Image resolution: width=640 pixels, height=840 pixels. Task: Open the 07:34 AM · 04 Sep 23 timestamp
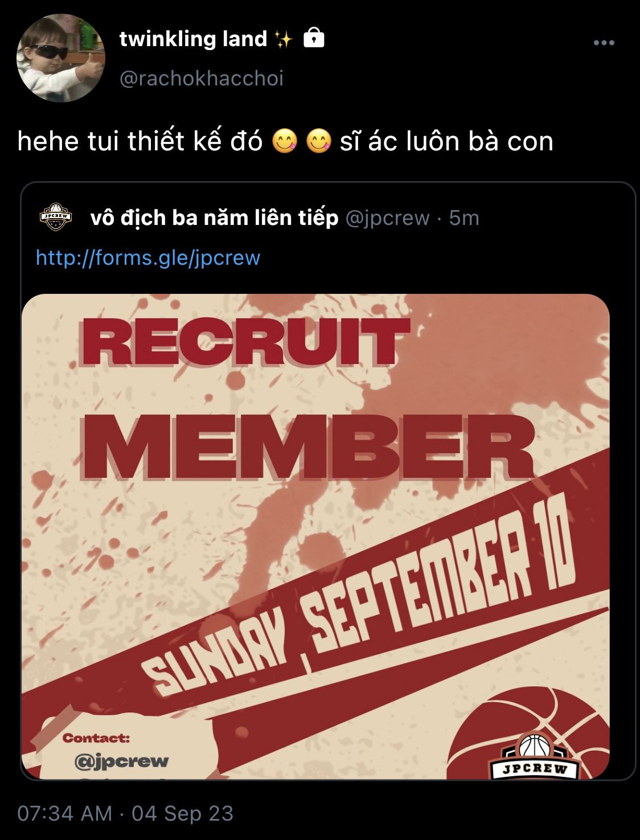125,813
